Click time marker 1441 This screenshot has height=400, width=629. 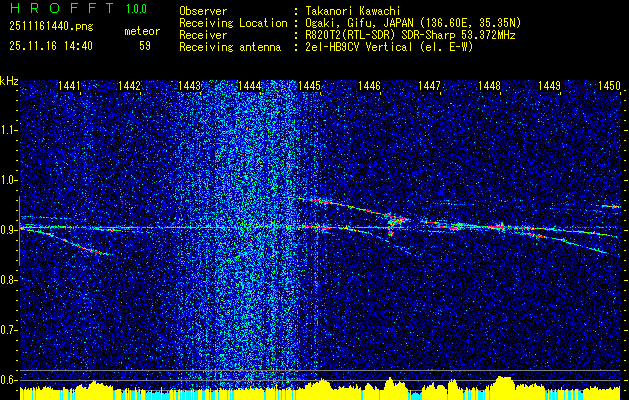pyautogui.click(x=69, y=85)
